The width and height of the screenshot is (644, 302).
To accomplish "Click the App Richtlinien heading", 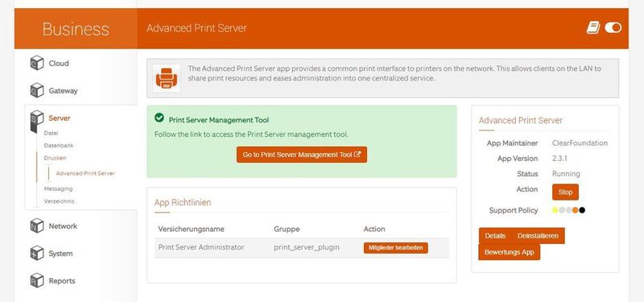I will 183,202.
